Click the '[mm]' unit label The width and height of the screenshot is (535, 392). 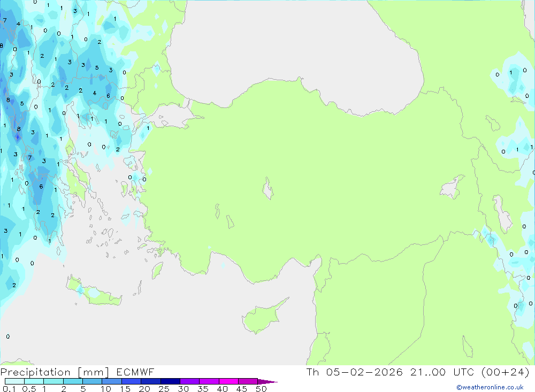(x=94, y=372)
